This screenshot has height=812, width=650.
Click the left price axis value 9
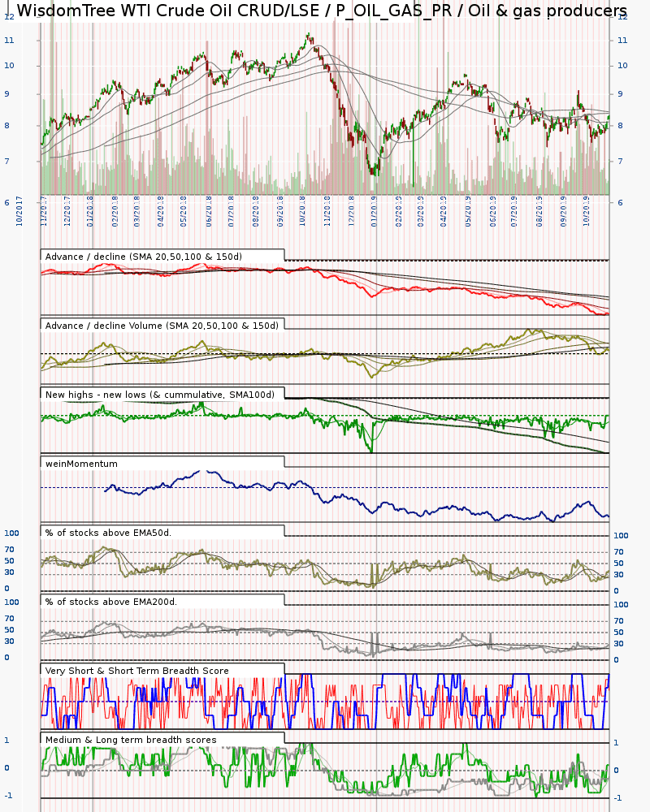(6, 93)
